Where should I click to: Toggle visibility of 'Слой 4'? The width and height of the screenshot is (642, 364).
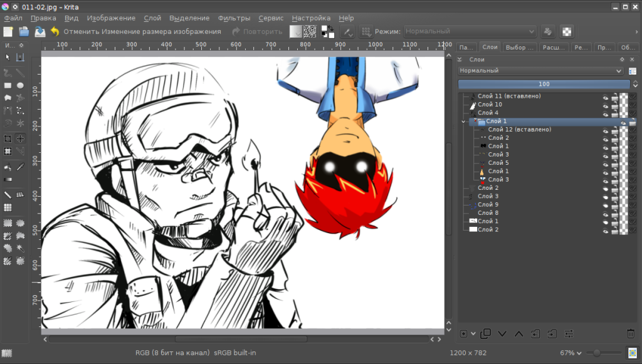click(606, 113)
